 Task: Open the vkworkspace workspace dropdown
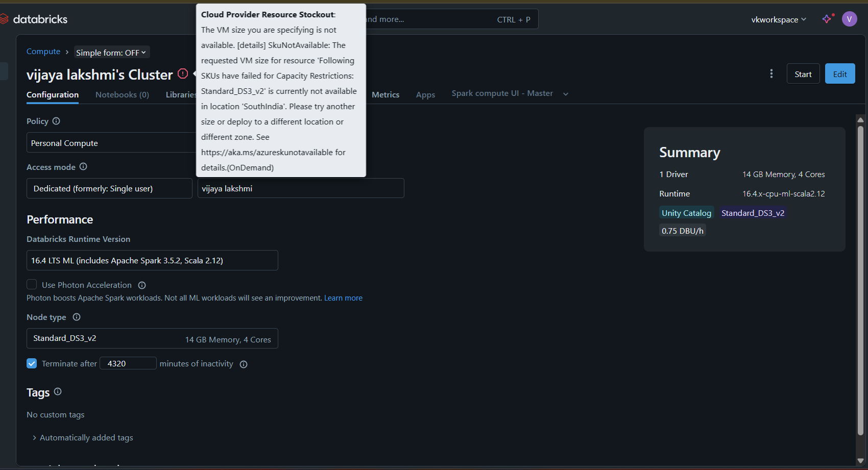click(x=779, y=19)
